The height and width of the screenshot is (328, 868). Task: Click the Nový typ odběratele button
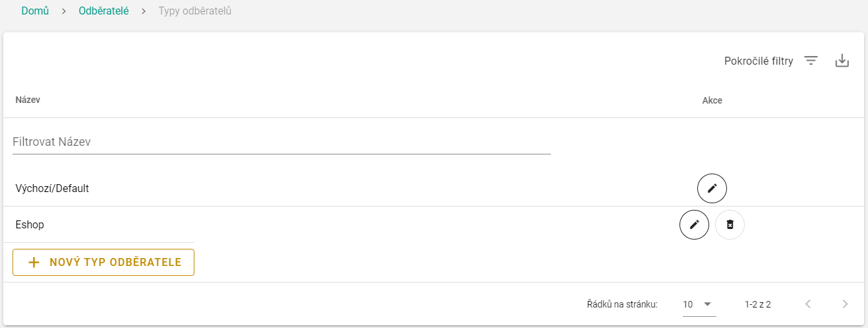[103, 262]
